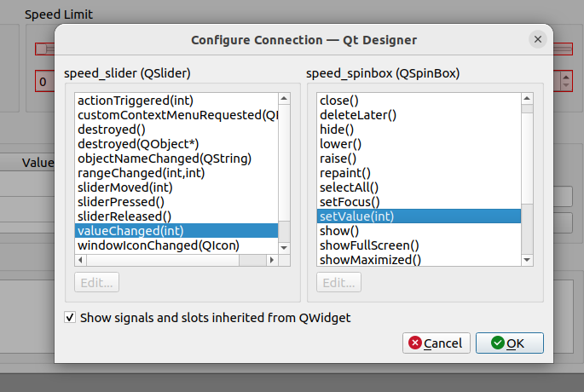This screenshot has width=584, height=392.
Task: Select the selectAll() slot
Action: click(x=419, y=187)
